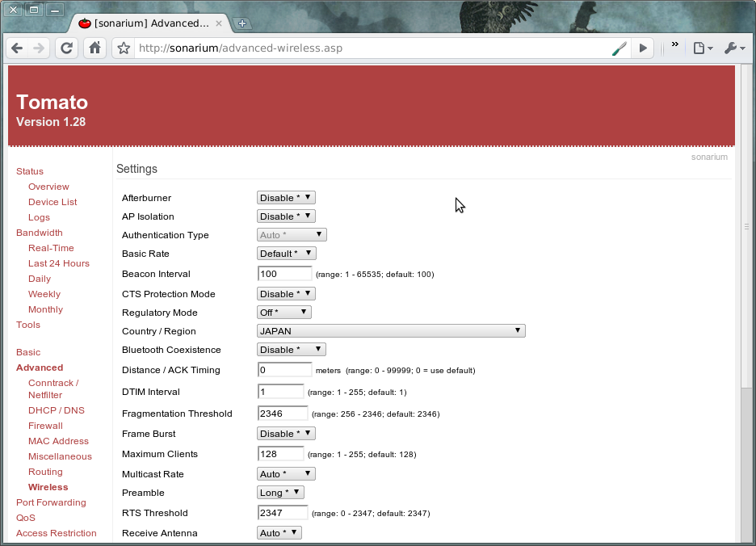Click the RTS Threshold input field

click(x=283, y=513)
